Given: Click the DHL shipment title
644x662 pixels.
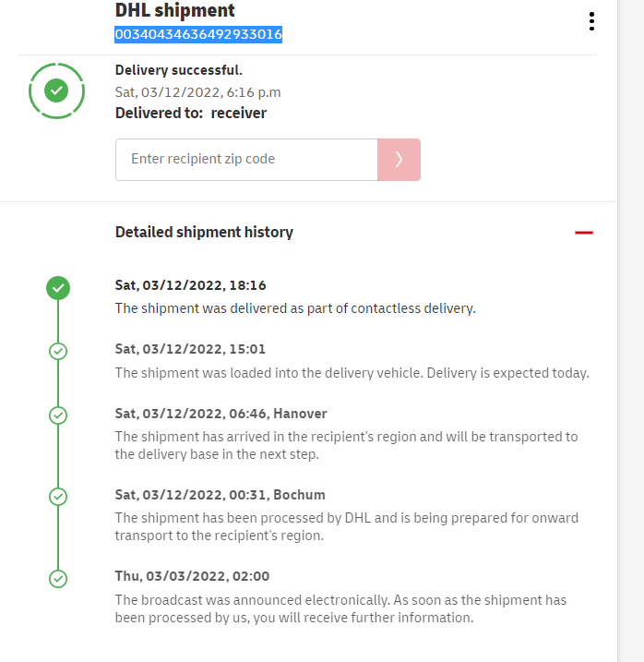Looking at the screenshot, I should point(175,11).
